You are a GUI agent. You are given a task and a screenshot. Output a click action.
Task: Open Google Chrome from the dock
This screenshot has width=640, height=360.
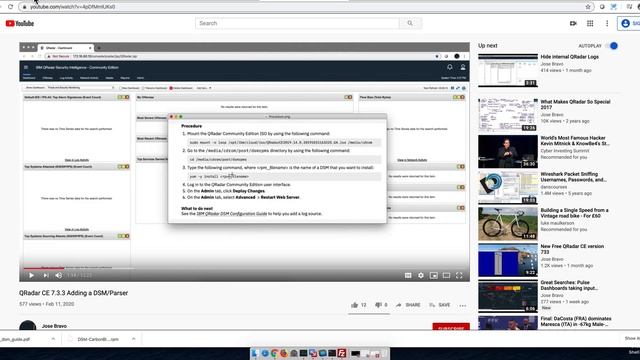pyautogui.click(x=274, y=353)
